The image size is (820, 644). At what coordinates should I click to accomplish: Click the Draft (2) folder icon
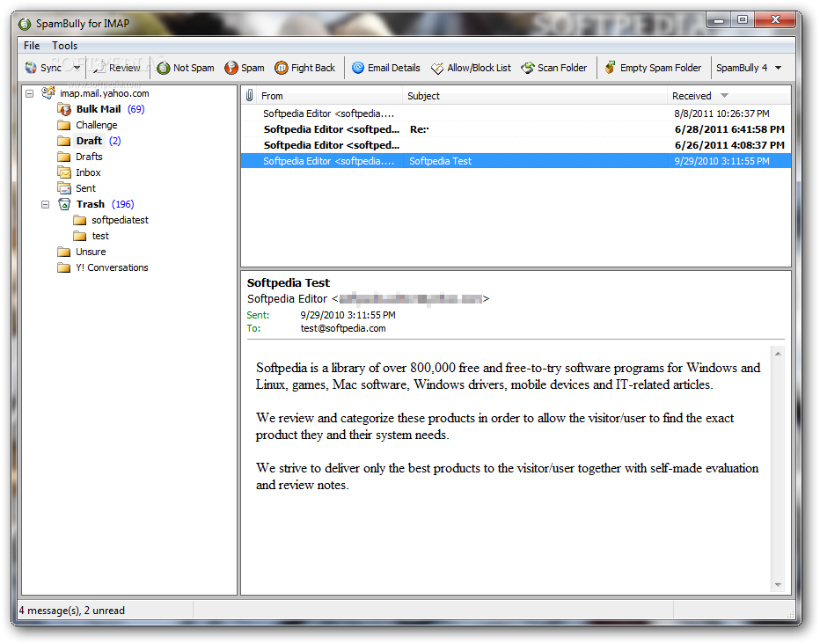64,141
